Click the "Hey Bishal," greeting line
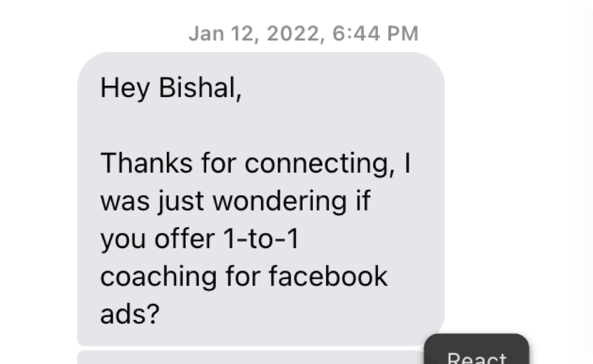 171,88
